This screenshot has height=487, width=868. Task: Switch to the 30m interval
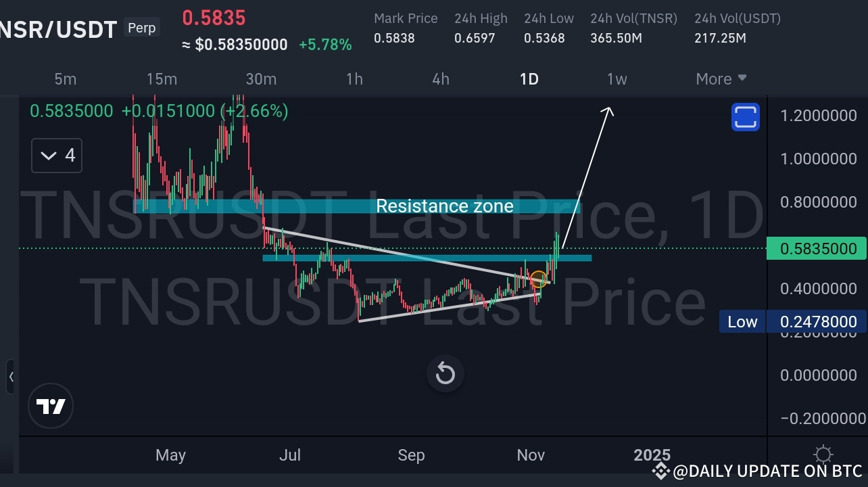(261, 78)
